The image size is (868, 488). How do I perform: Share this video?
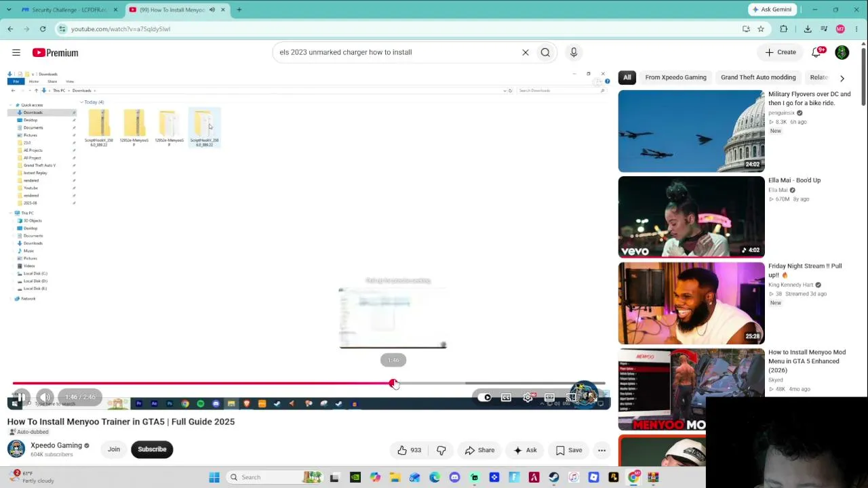coord(479,450)
